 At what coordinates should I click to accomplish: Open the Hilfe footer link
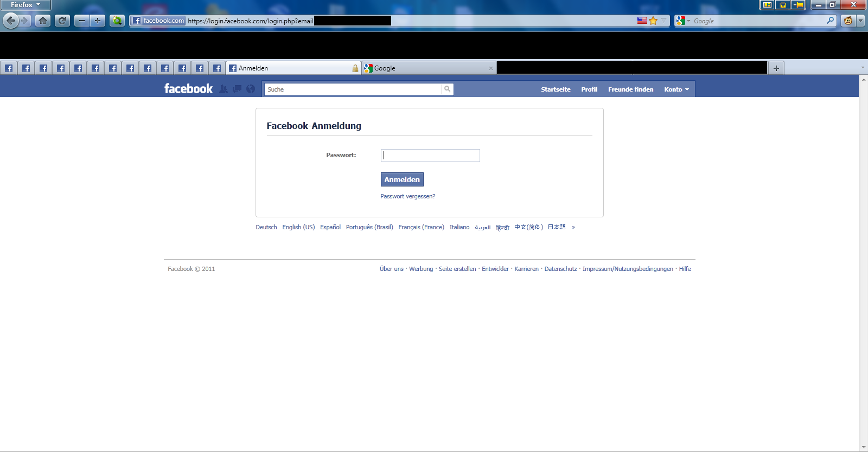click(x=685, y=269)
